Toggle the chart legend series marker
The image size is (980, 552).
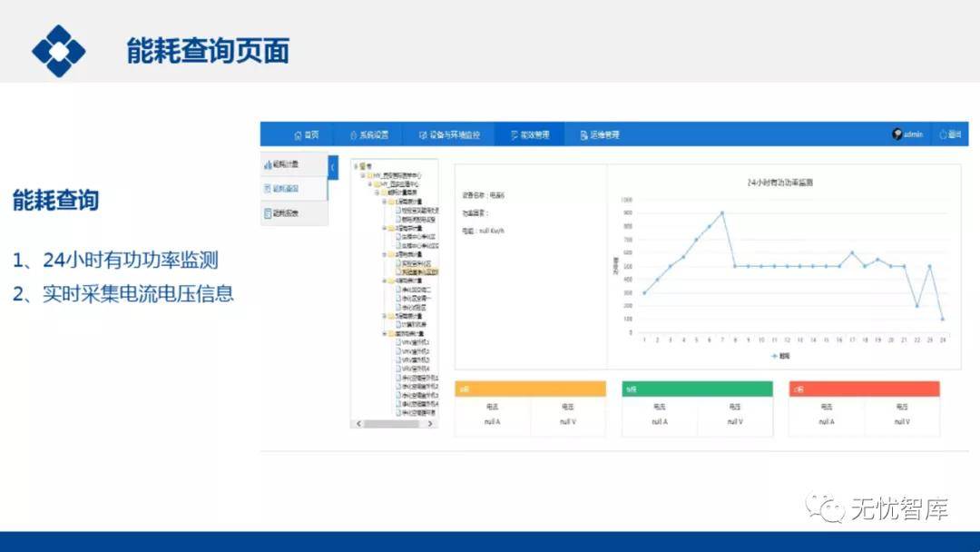point(774,357)
